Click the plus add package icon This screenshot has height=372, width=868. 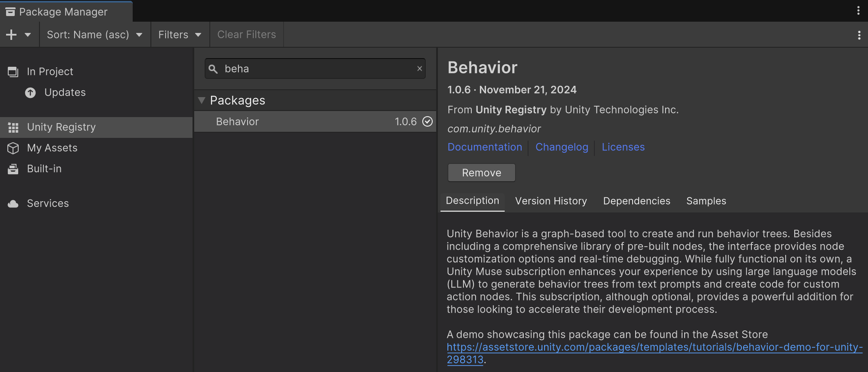click(12, 35)
